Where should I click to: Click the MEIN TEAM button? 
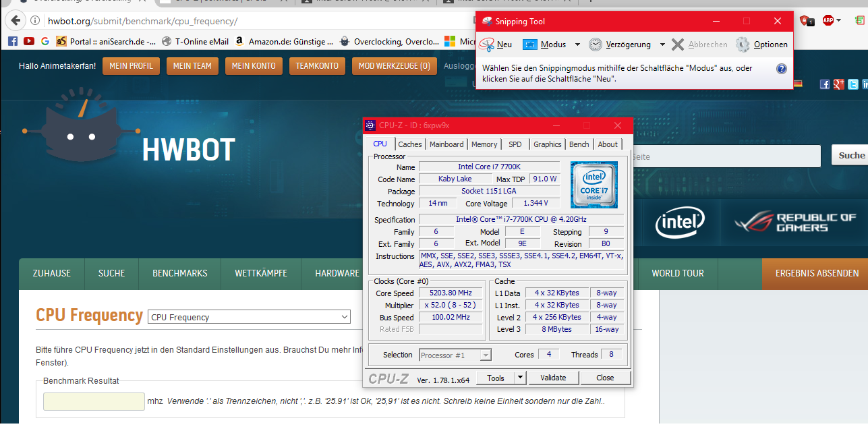coord(192,66)
